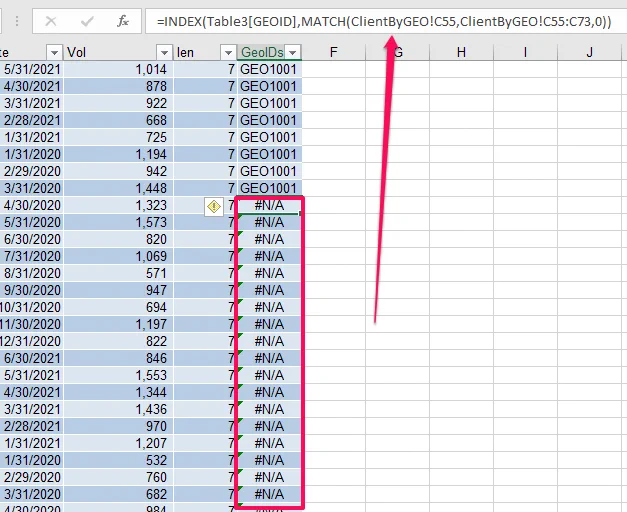Click the formula bar input field
This screenshot has width=627, height=512.
pos(385,21)
